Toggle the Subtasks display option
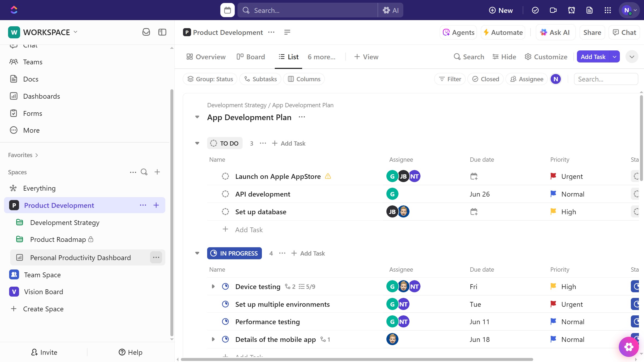Viewport: 644px width, 362px height. pyautogui.click(x=260, y=79)
